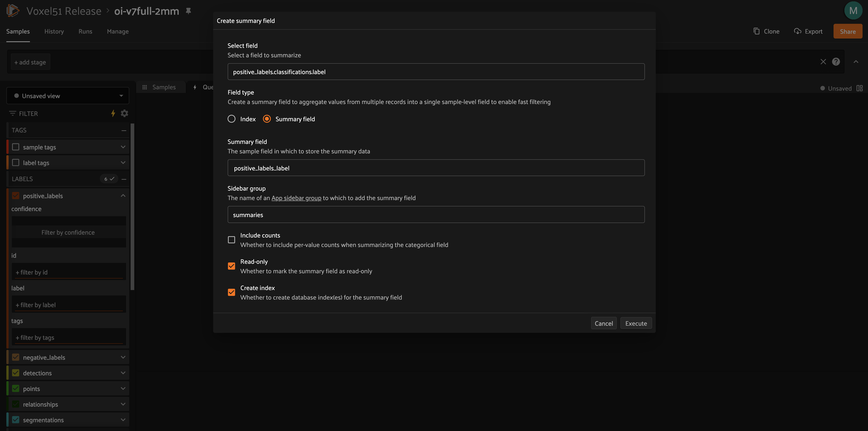Collapse the TAGS group with the minus icon
The image size is (868, 431).
124,130
